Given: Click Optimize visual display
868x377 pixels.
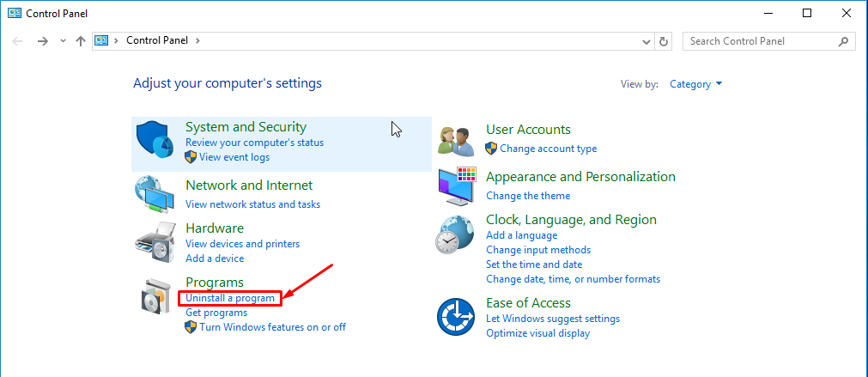Looking at the screenshot, I should pos(538,333).
